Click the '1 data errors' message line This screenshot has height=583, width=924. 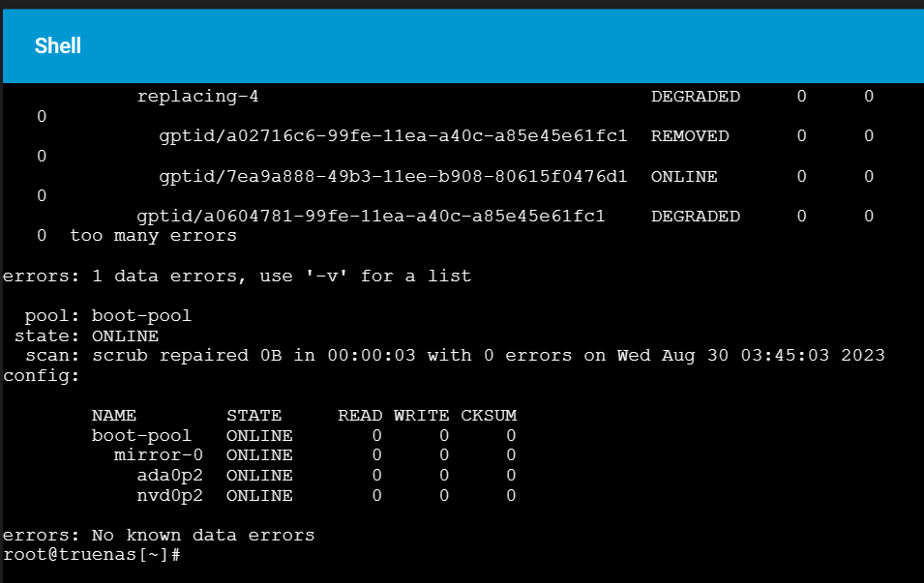pyautogui.click(x=237, y=276)
